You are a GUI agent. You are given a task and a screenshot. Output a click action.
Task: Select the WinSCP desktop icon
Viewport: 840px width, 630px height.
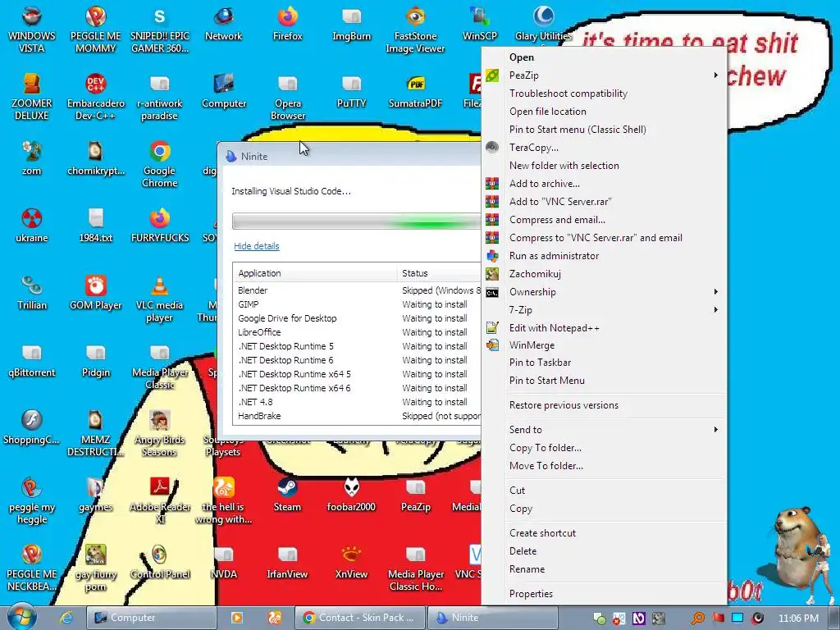click(479, 23)
